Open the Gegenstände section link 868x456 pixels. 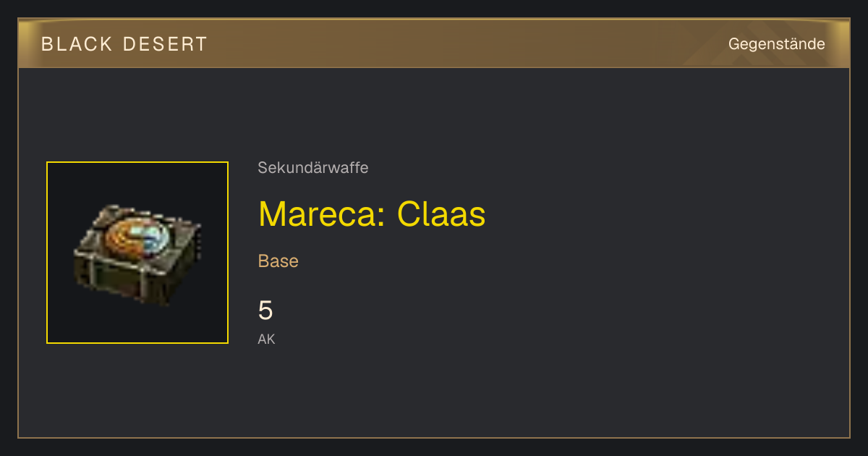click(776, 44)
